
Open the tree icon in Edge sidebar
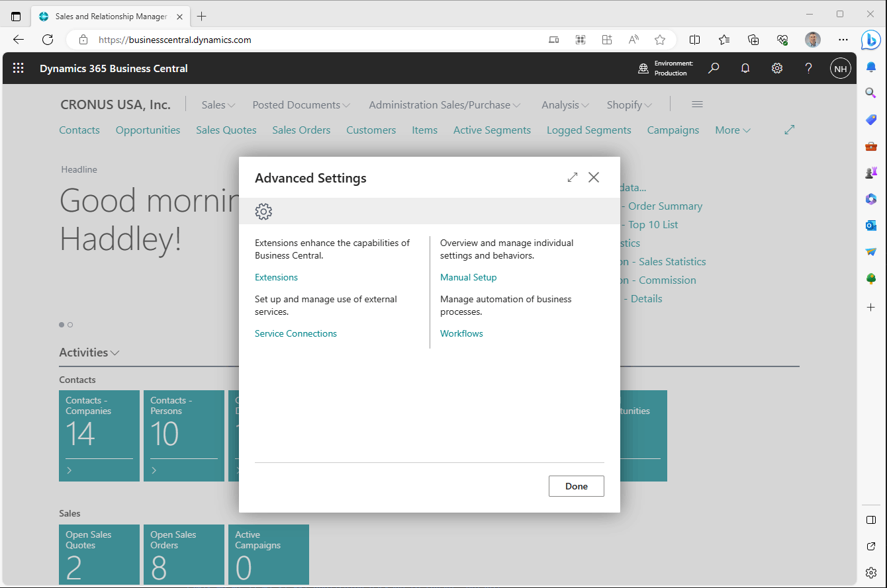[871, 278]
